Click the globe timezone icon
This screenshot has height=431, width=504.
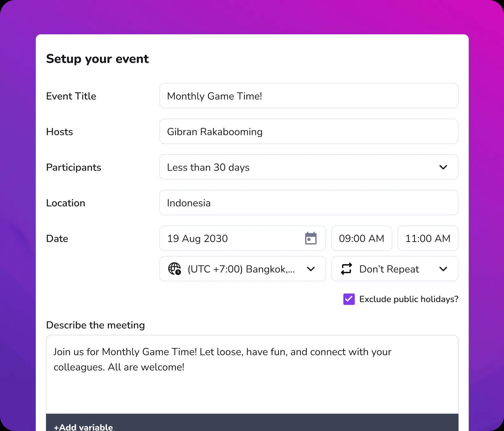(x=174, y=269)
